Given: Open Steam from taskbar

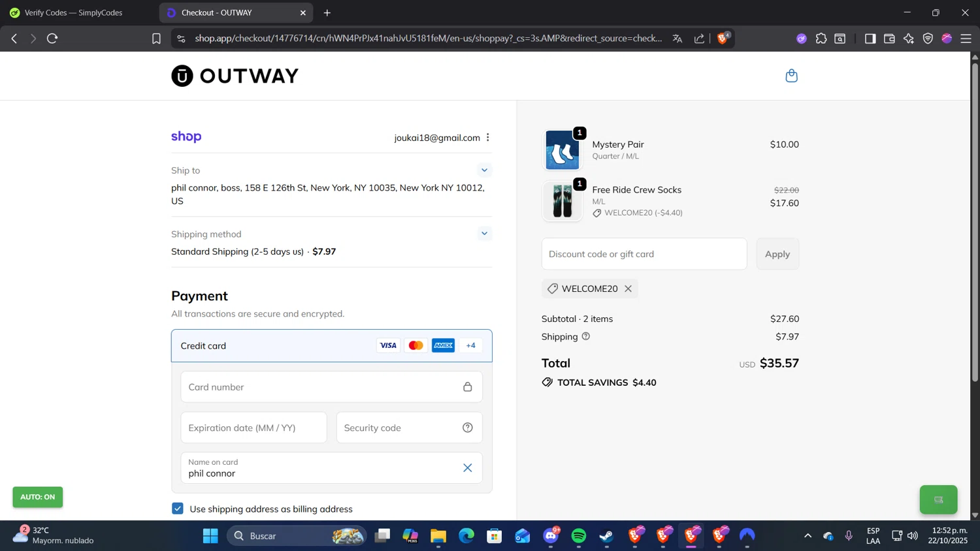Looking at the screenshot, I should (x=607, y=536).
